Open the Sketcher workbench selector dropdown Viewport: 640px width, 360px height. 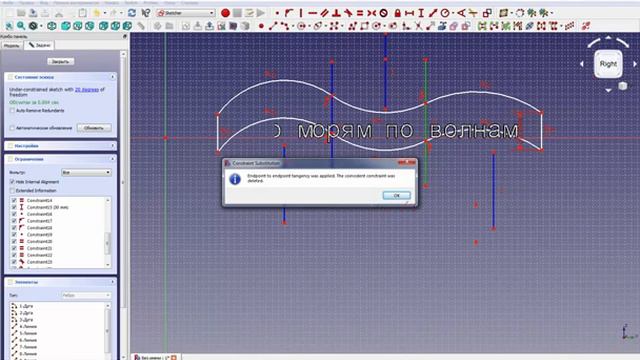(186, 13)
